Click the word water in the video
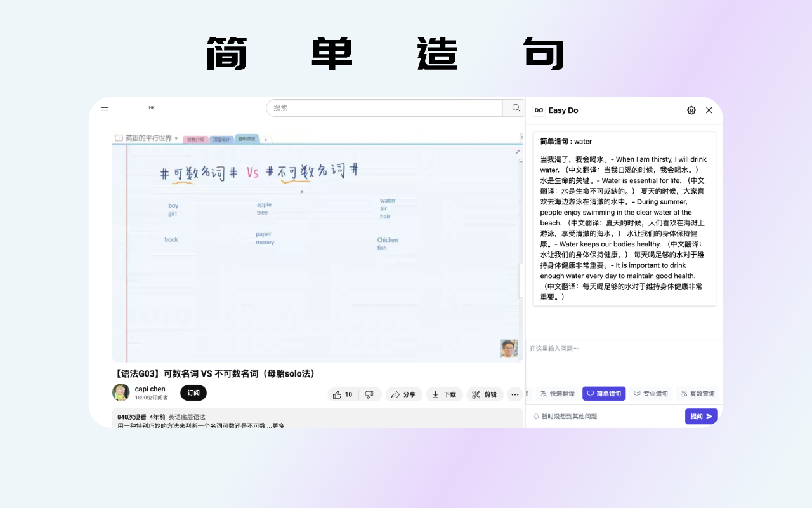The height and width of the screenshot is (508, 812). tap(388, 201)
